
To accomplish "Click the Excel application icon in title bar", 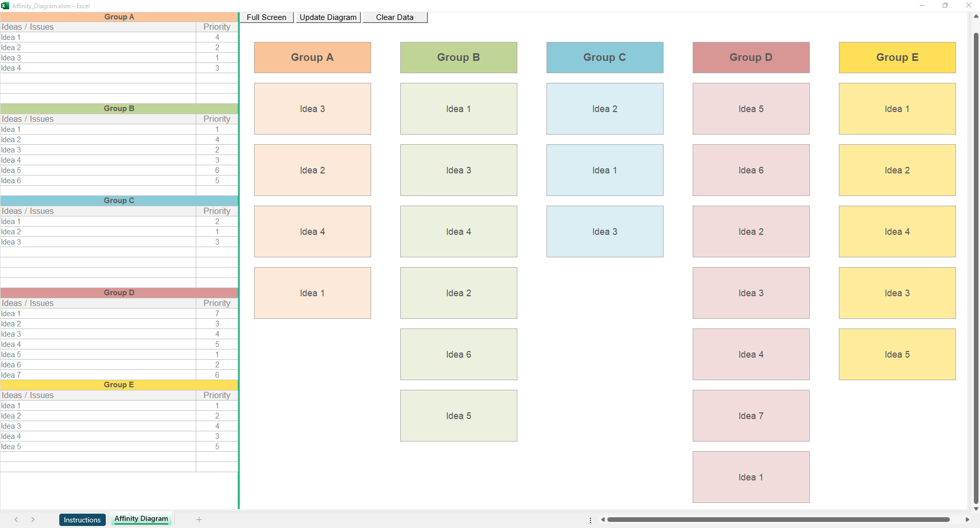I will [5, 6].
